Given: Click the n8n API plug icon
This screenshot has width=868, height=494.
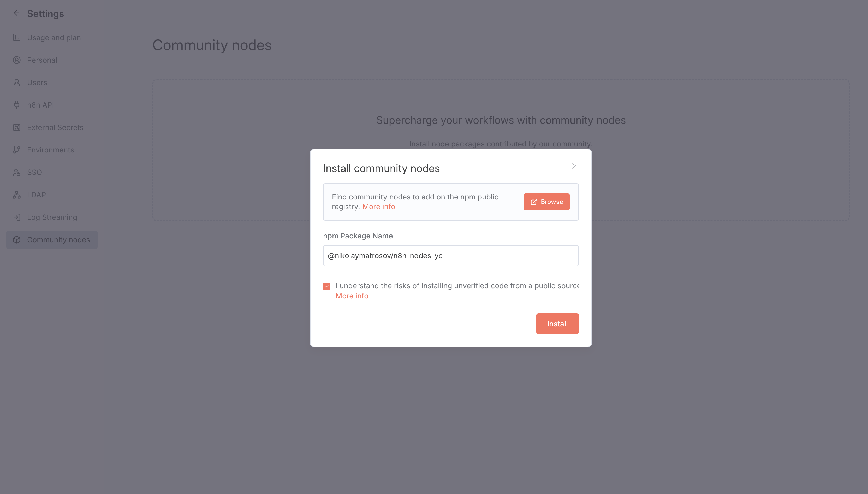Looking at the screenshot, I should point(17,105).
